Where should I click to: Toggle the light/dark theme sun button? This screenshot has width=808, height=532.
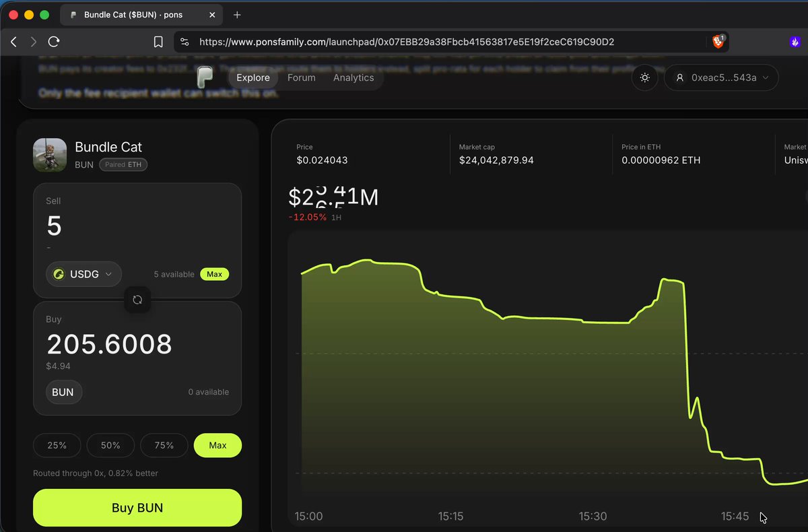644,77
